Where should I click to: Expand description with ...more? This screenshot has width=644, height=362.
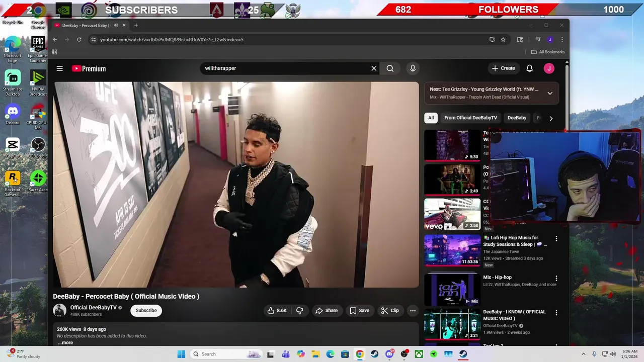(65, 343)
